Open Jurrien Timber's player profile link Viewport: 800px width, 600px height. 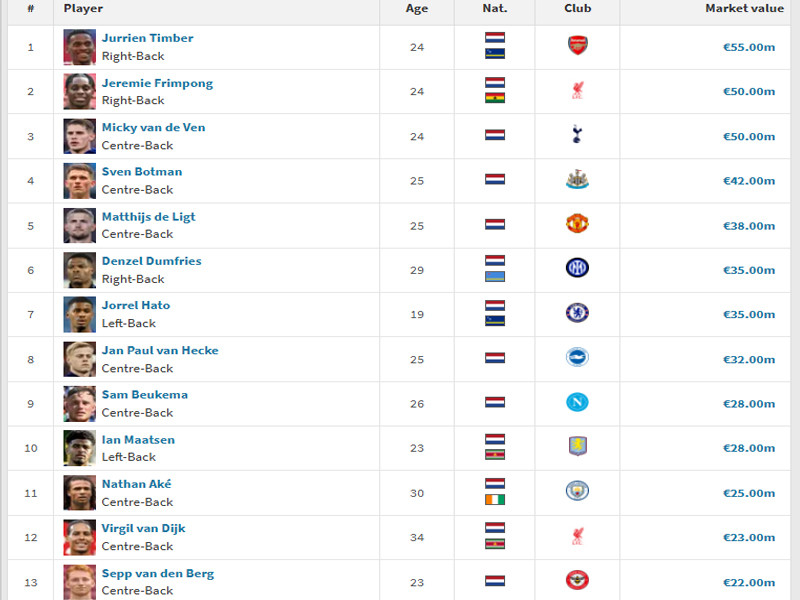point(147,38)
